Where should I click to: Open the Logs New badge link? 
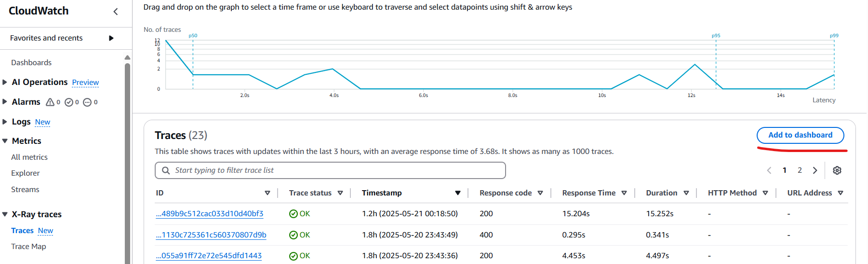click(x=42, y=122)
